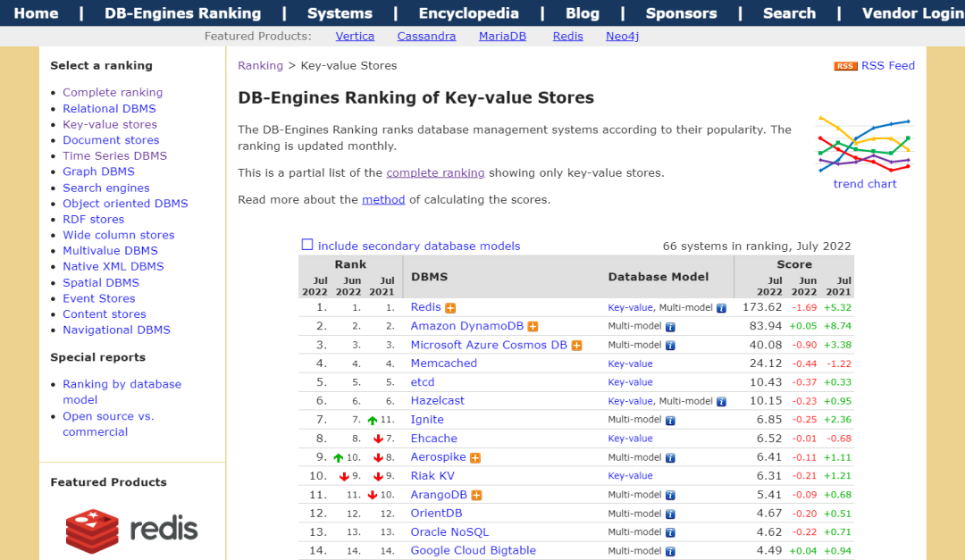The width and height of the screenshot is (965, 560).
Task: Select Complete ranking in the sidebar
Action: click(113, 92)
